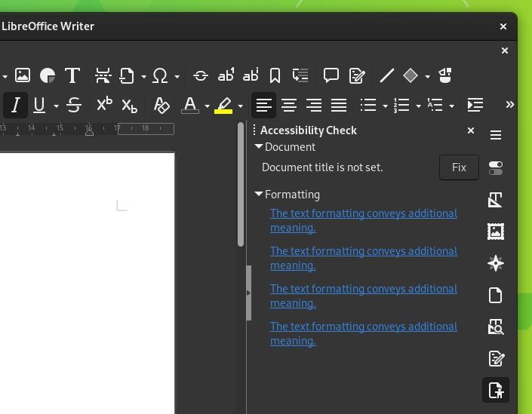The image size is (532, 414).
Task: Expand the hidden toolbar items chevron
Action: click(x=509, y=105)
